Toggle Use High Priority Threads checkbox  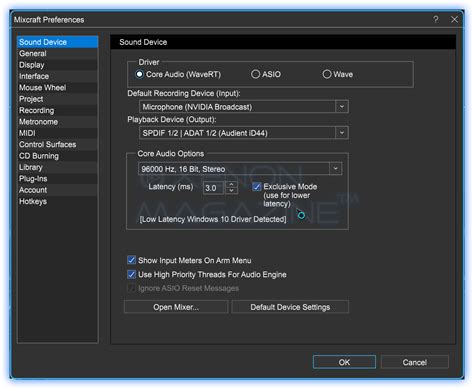[132, 274]
